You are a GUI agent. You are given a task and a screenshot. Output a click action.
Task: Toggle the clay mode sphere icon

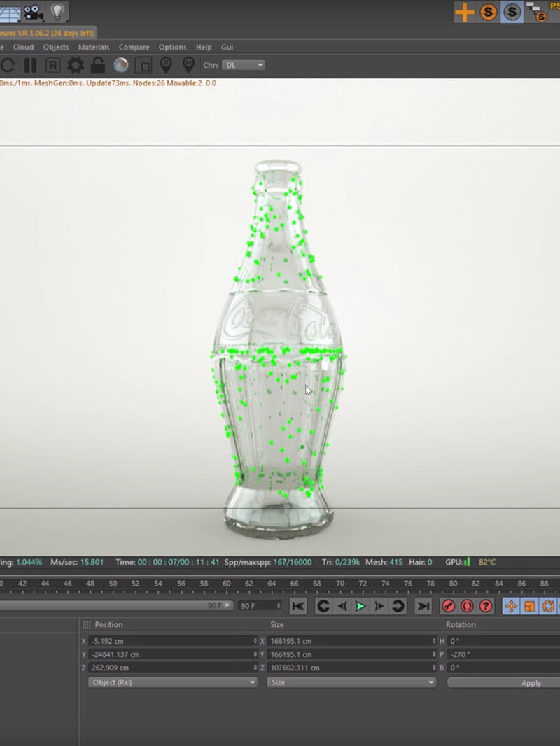(x=121, y=65)
